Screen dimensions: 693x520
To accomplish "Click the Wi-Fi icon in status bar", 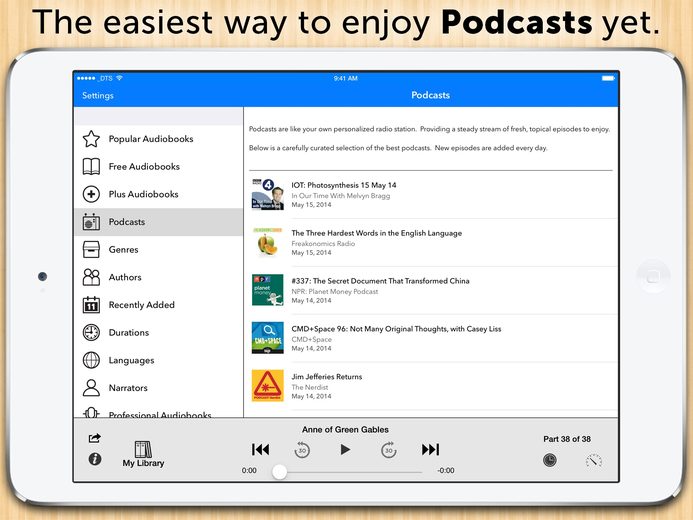I will [x=119, y=78].
